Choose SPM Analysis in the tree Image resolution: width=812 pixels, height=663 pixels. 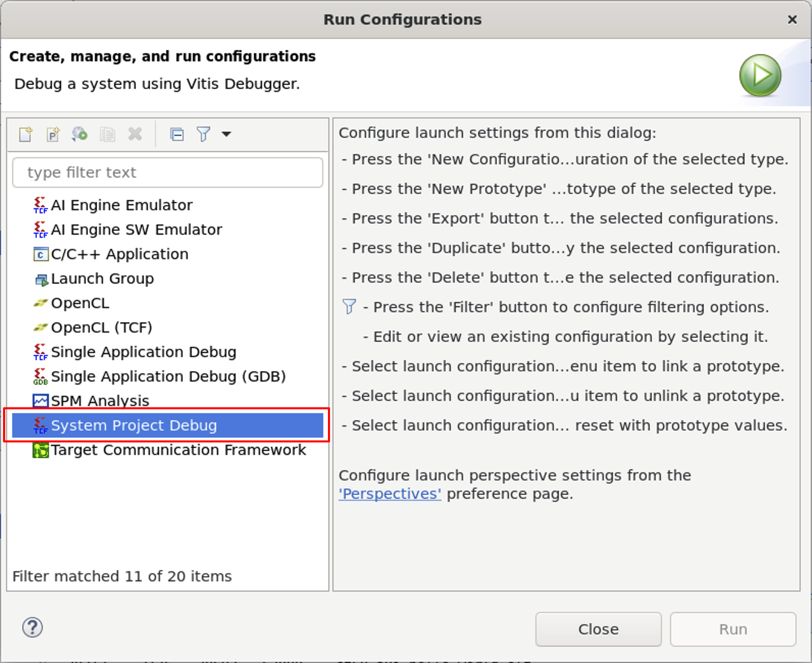click(100, 401)
